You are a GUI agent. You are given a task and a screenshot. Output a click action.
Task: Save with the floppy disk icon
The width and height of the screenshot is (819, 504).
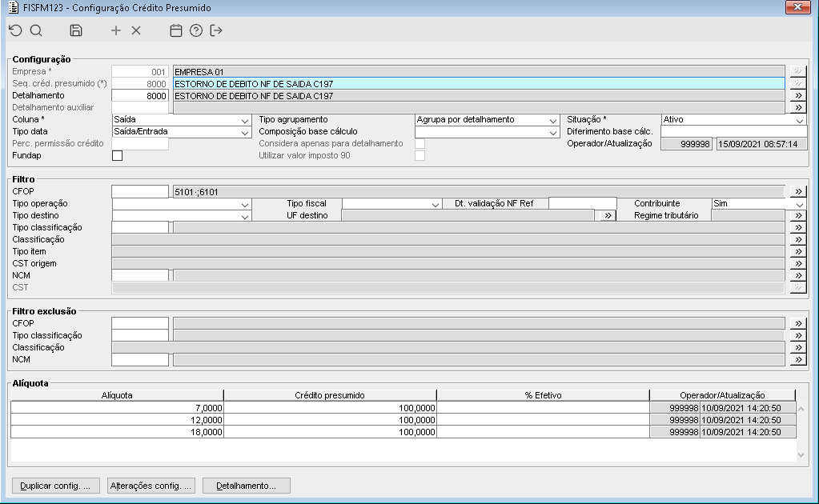(76, 30)
